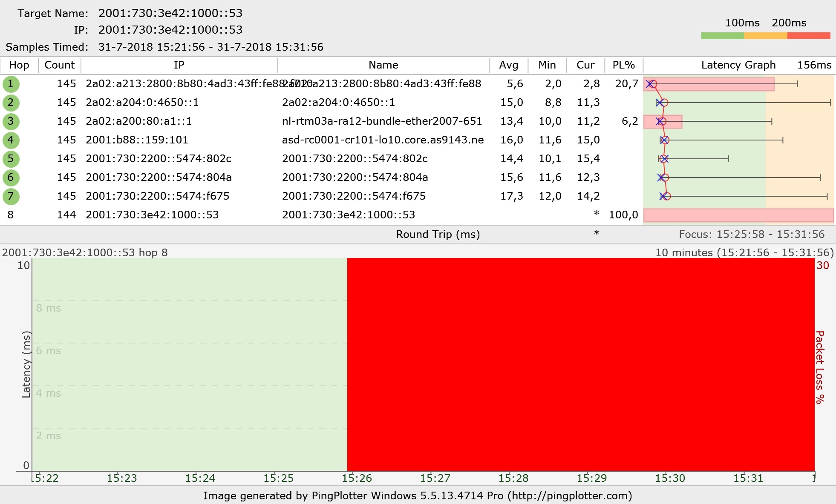This screenshot has height=504, width=836.
Task: Click the green hop 2 circle icon
Action: [11, 103]
